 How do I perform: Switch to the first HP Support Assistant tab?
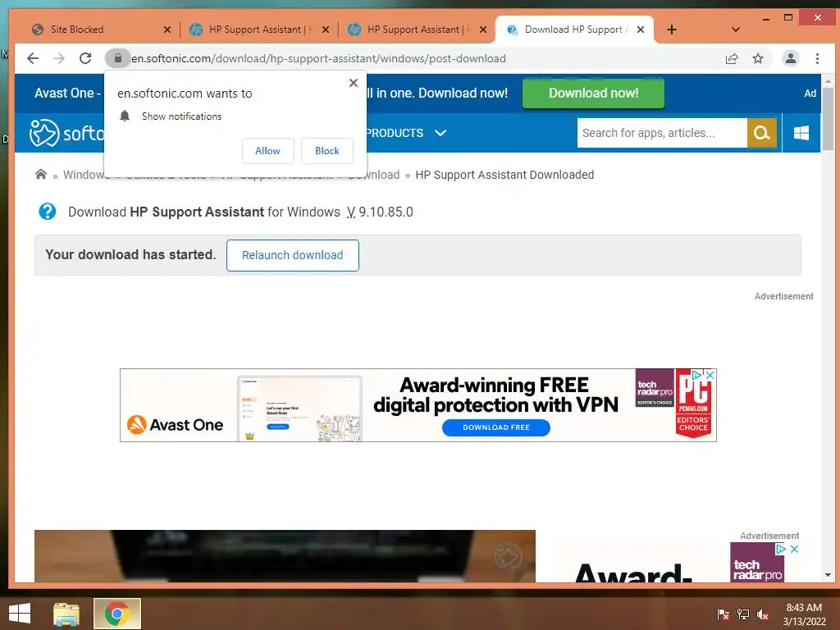(x=257, y=30)
